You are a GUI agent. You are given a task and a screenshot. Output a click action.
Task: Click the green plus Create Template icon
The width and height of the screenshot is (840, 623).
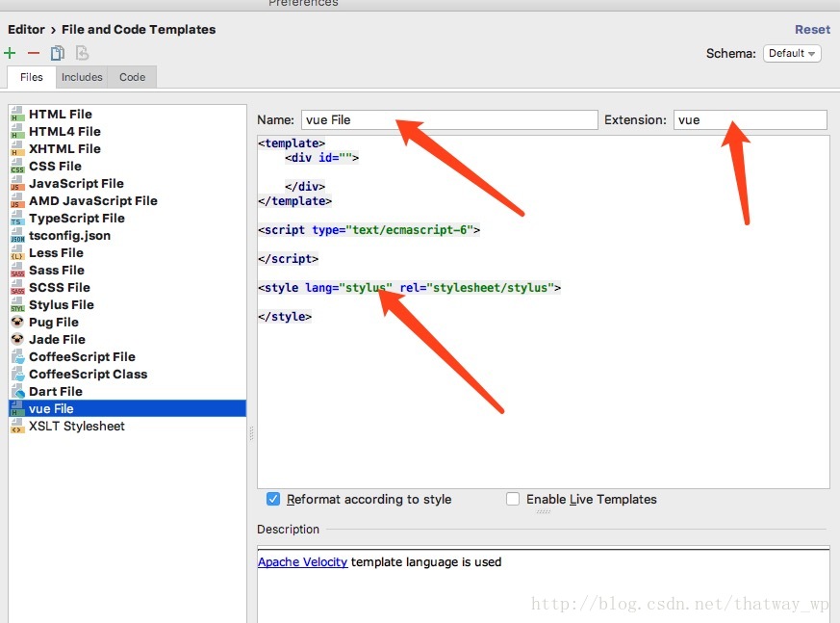point(10,53)
